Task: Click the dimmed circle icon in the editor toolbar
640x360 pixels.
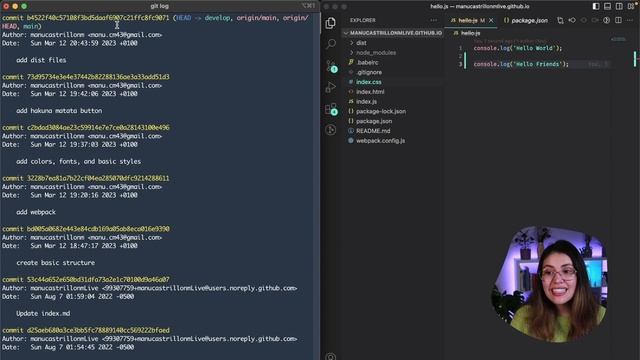Action: coord(584,20)
